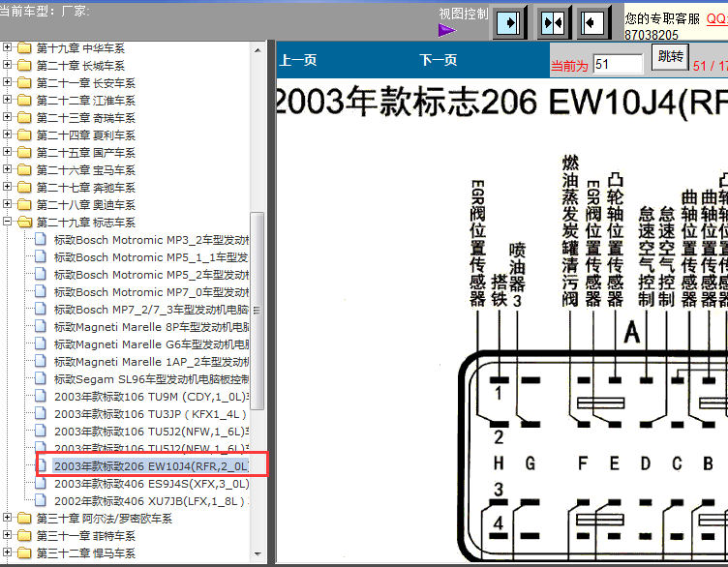
Task: Click the purple arrow under 视图控制
Action: [446, 31]
